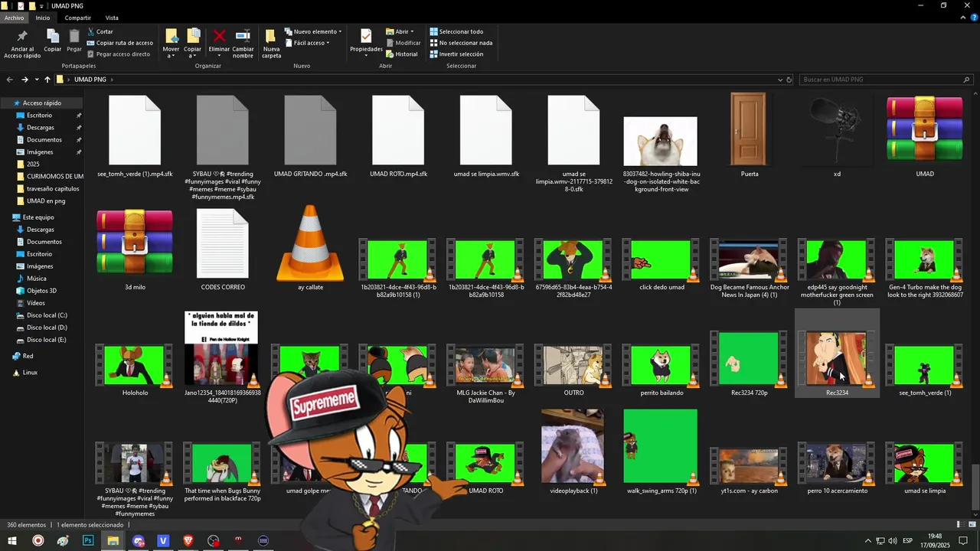Screen dimensions: 980x551
Task: Click No seleccionar nada
Action: coord(461,43)
